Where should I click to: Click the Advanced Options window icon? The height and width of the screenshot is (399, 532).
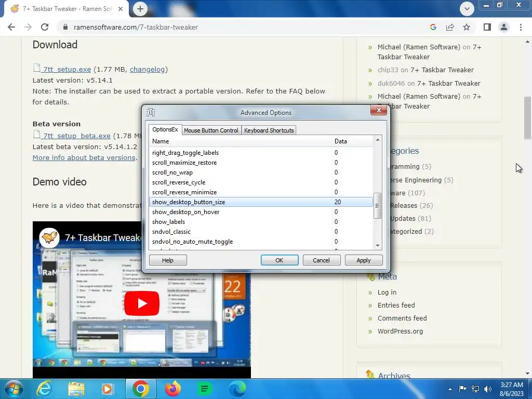(x=151, y=112)
